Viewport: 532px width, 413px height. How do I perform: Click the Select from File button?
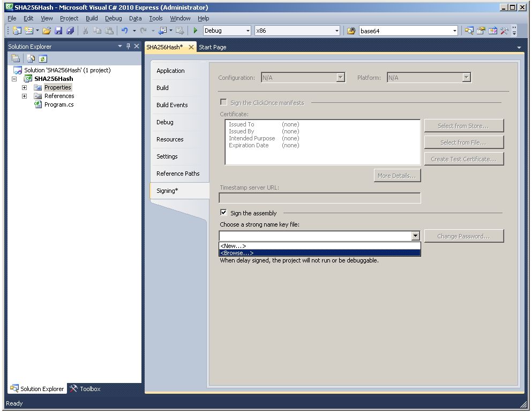point(464,142)
